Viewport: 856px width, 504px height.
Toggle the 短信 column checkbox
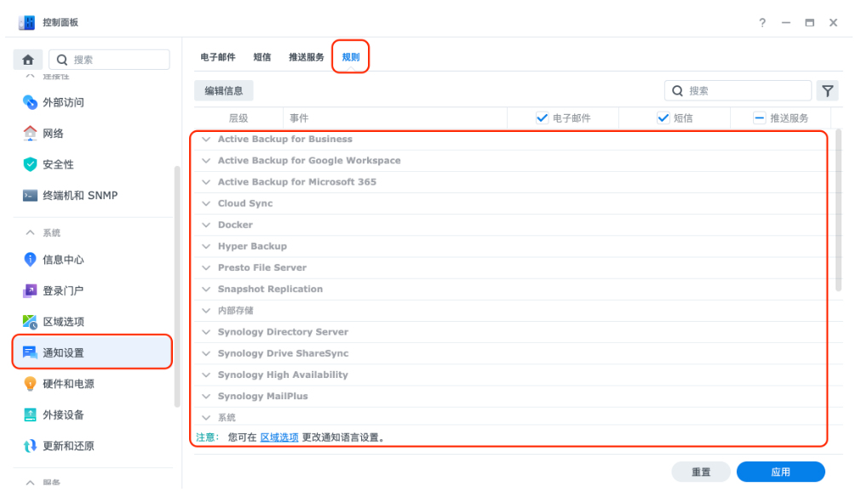tap(664, 117)
